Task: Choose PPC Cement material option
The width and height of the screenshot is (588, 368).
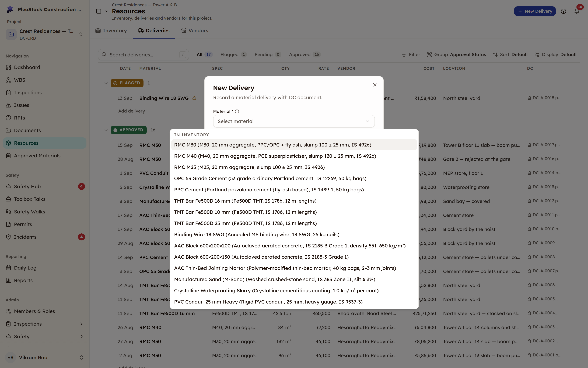Action: pyautogui.click(x=294, y=190)
